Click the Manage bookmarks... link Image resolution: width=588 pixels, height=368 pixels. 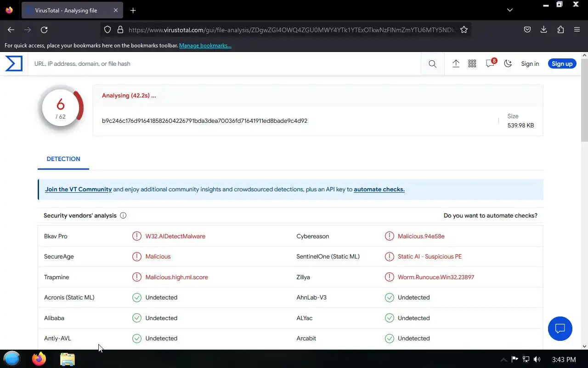coord(205,46)
